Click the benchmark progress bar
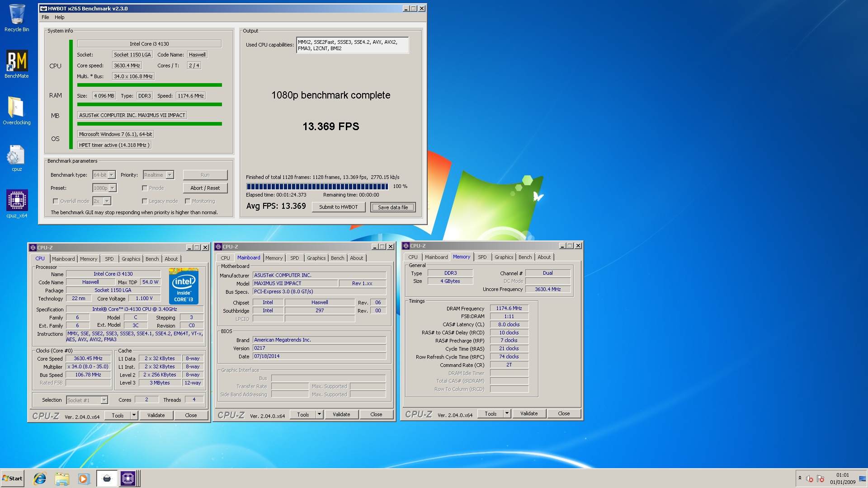This screenshot has width=868, height=488. [317, 186]
